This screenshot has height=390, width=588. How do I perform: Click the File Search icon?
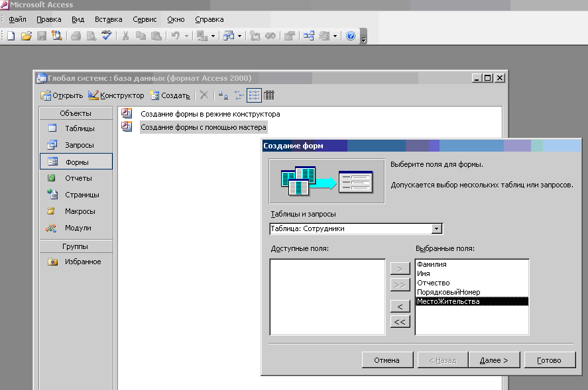56,36
